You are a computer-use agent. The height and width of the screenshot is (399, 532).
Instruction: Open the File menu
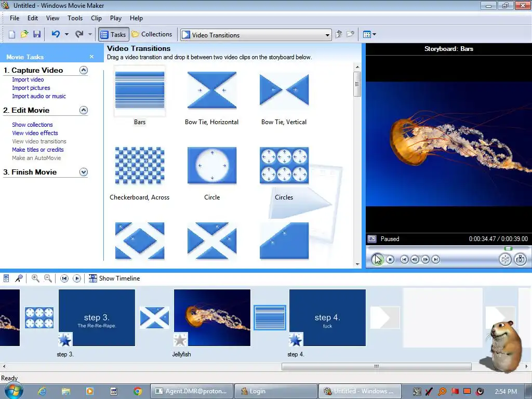click(x=15, y=18)
